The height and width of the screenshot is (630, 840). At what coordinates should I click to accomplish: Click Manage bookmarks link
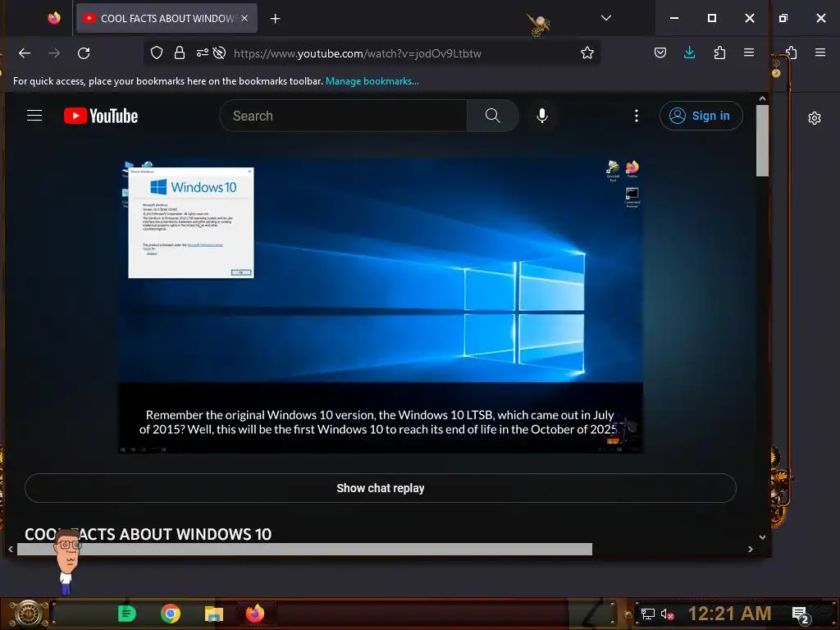tap(372, 81)
